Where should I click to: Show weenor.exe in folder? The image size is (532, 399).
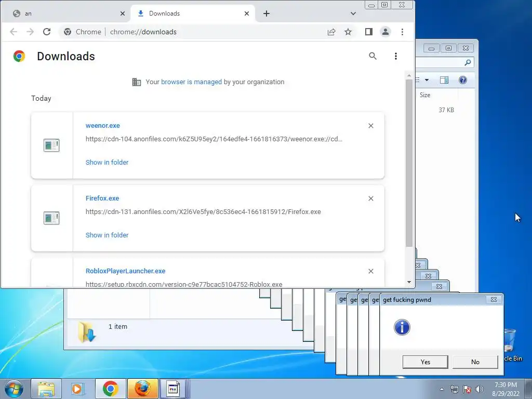coord(107,162)
